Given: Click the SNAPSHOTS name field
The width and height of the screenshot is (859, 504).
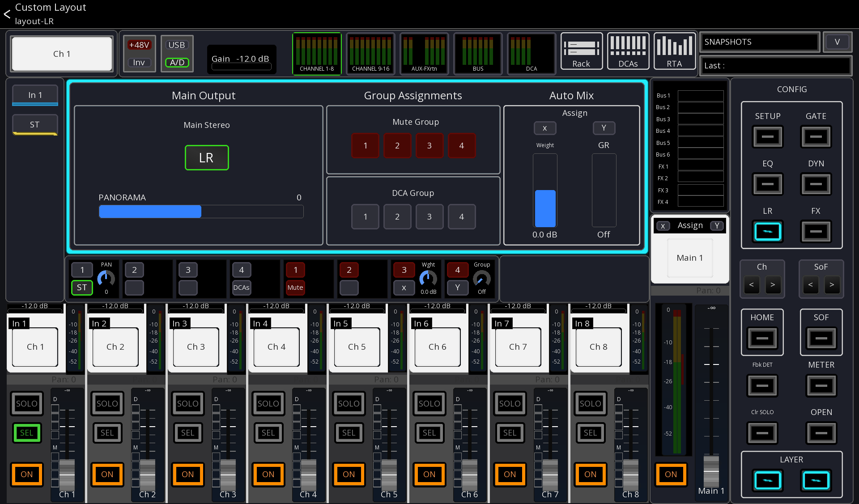Looking at the screenshot, I should (759, 42).
